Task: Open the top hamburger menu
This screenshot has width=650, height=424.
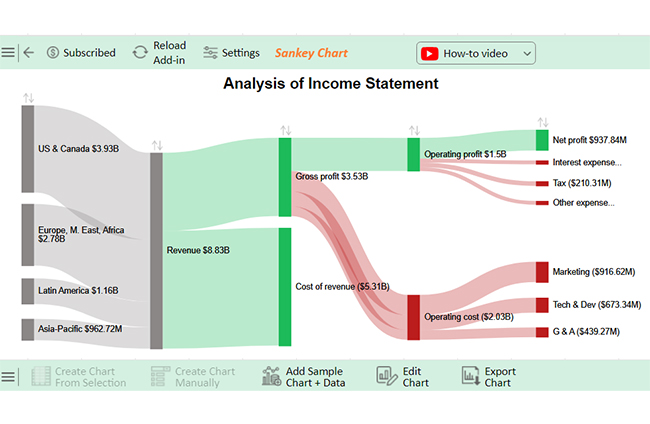Action: [x=7, y=53]
